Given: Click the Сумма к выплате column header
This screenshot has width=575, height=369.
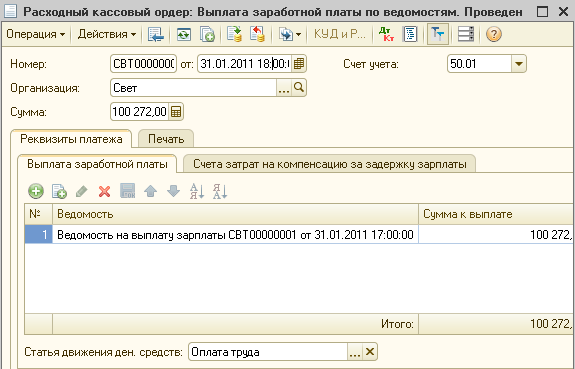Looking at the screenshot, I should (x=497, y=214).
